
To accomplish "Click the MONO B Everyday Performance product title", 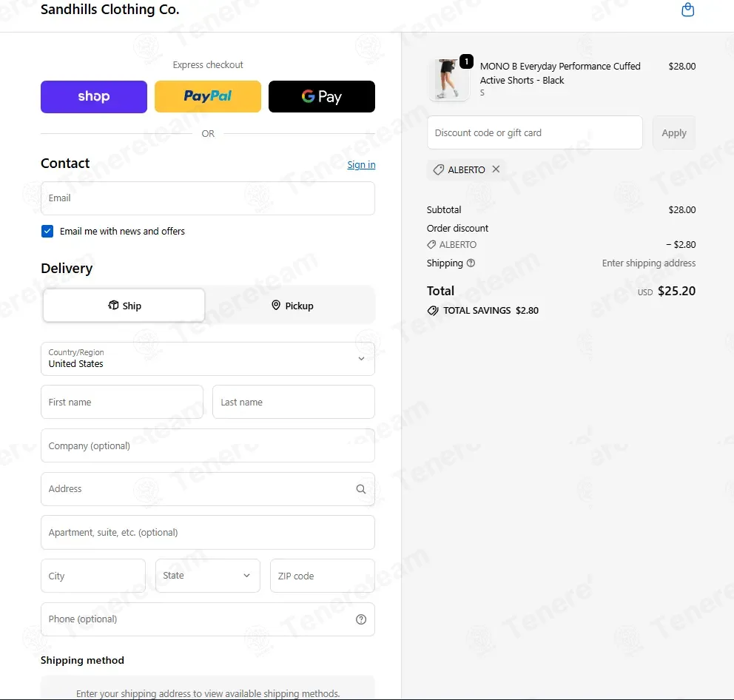I will coord(560,73).
